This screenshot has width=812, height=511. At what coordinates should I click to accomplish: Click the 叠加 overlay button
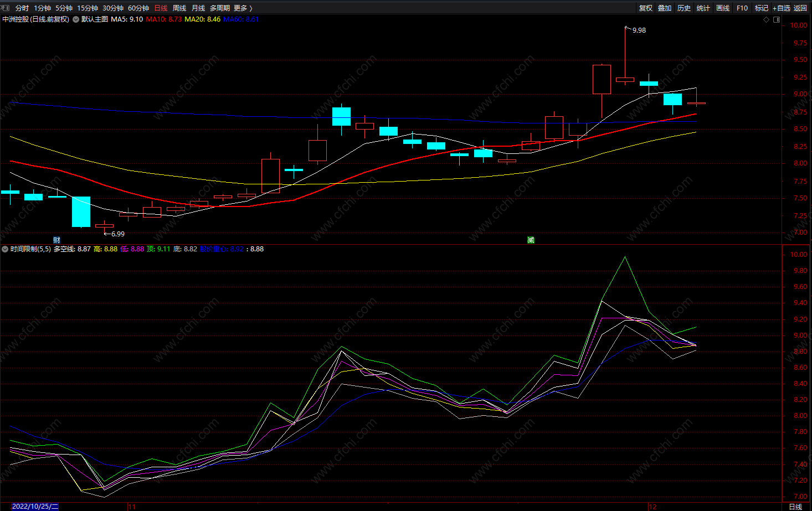(x=665, y=8)
